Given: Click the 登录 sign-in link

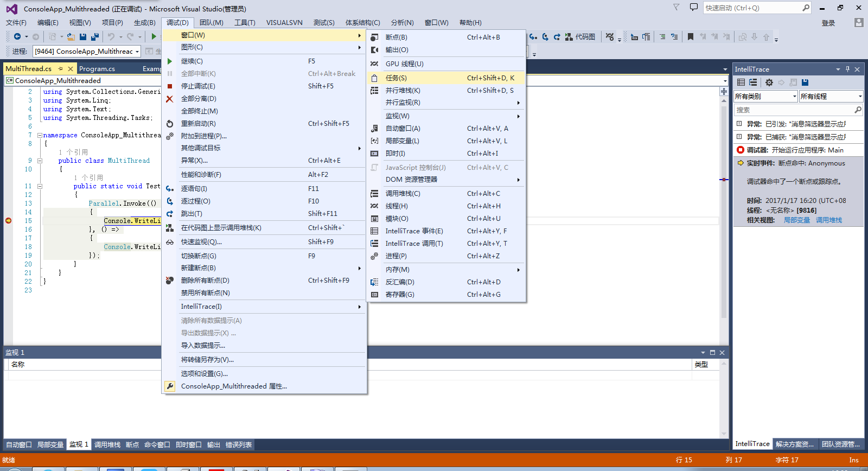Looking at the screenshot, I should click(x=828, y=23).
